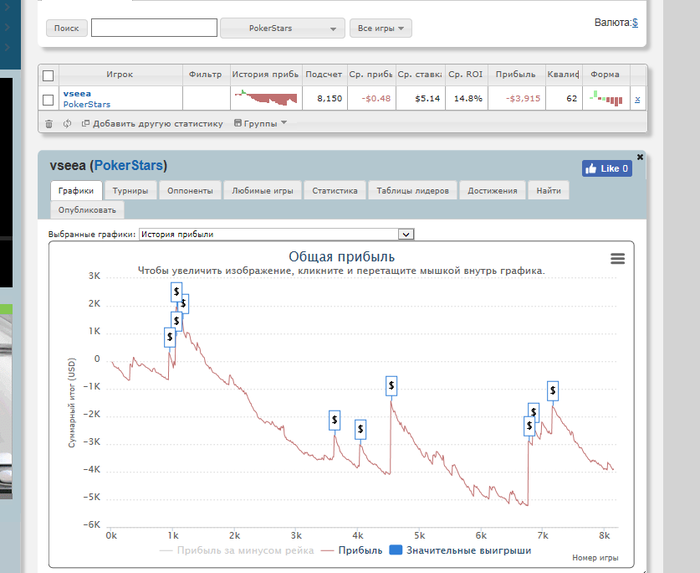Click the profit history sparkline thumbnail

pyautogui.click(x=266, y=98)
